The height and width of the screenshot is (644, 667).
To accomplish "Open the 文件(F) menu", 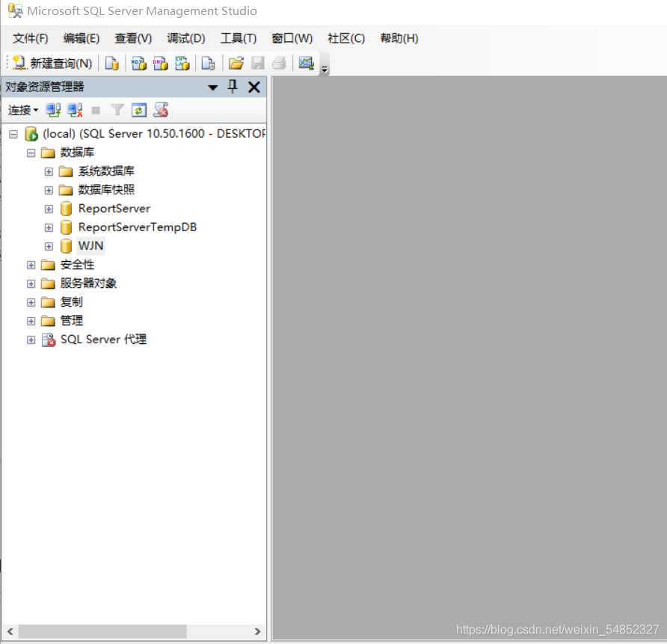I will tap(30, 39).
